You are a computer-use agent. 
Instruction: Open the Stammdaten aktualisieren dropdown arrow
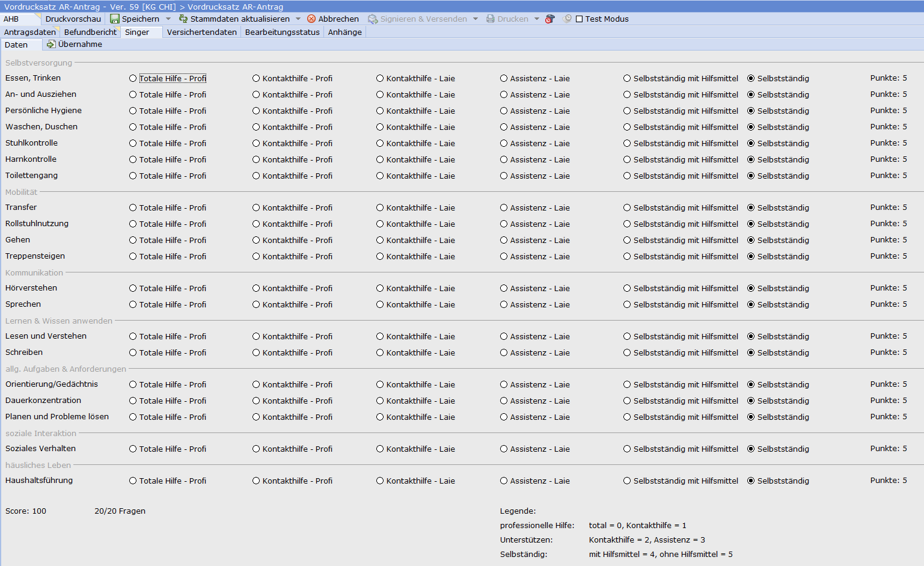(x=298, y=19)
